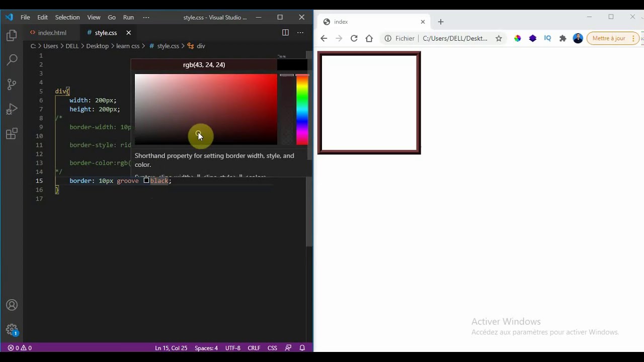Image resolution: width=644 pixels, height=362 pixels.
Task: Click the IQ extension icon
Action: point(548,38)
